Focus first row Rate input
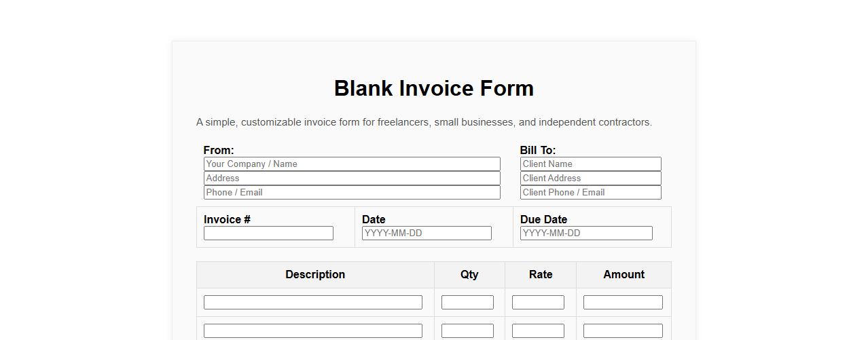This screenshot has height=340, width=868. [538, 302]
